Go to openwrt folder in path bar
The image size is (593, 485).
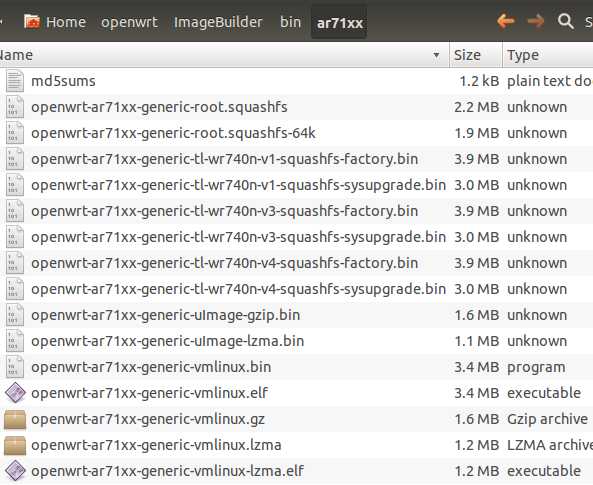129,22
